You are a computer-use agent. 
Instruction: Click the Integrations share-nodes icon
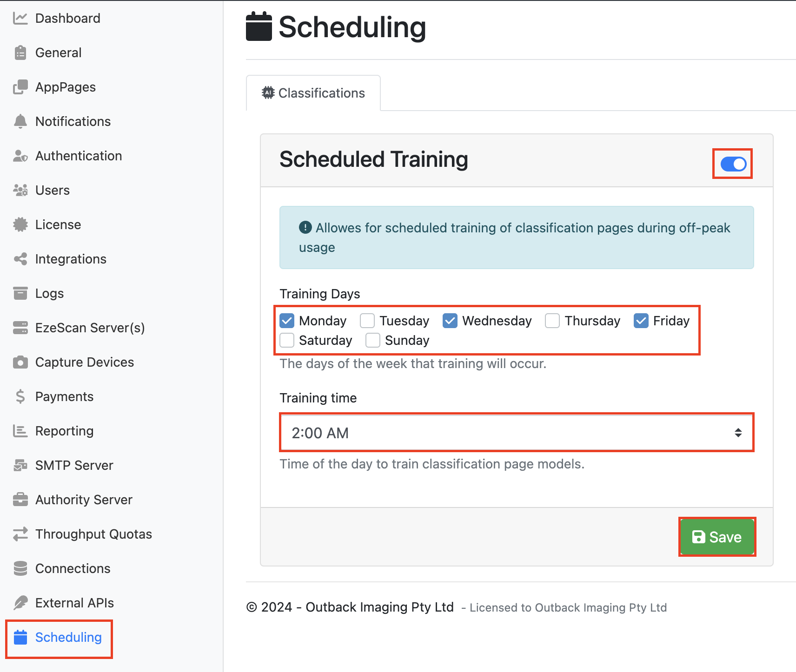(20, 259)
